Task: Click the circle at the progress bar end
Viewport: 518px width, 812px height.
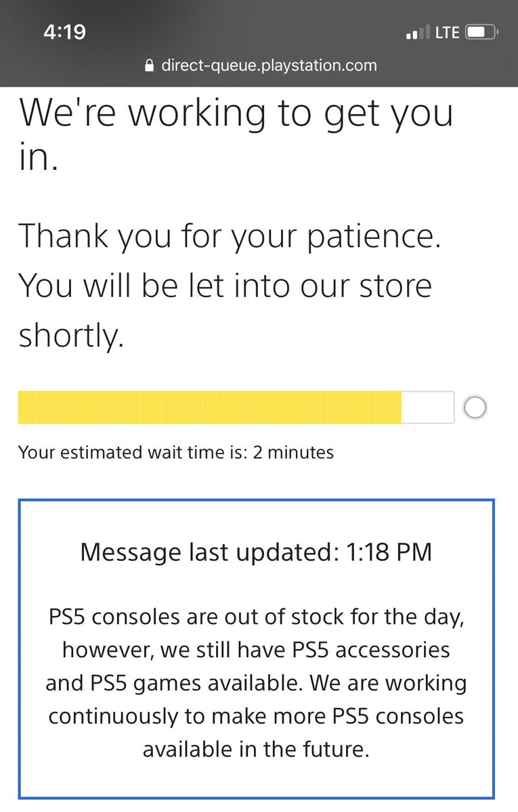Action: (x=475, y=408)
